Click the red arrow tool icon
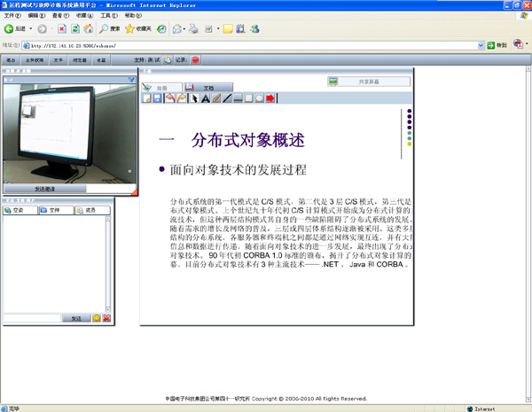532x412 pixels. pyautogui.click(x=270, y=98)
